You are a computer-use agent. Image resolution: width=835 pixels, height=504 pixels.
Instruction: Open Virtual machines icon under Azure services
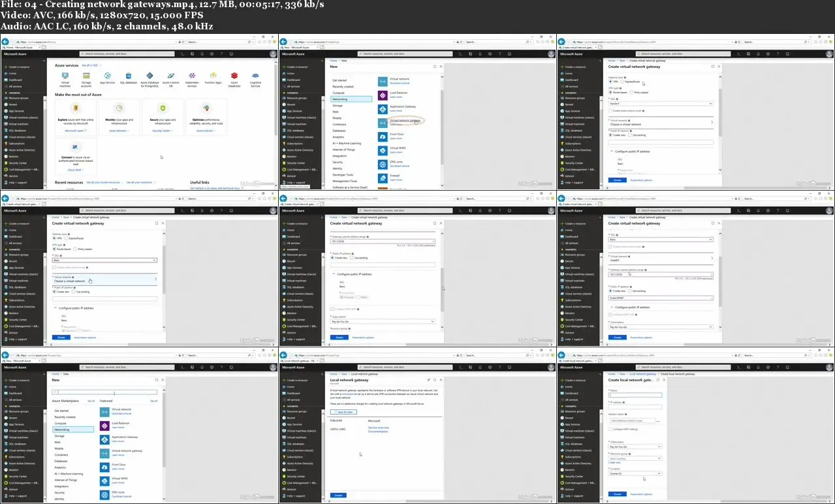tap(65, 76)
